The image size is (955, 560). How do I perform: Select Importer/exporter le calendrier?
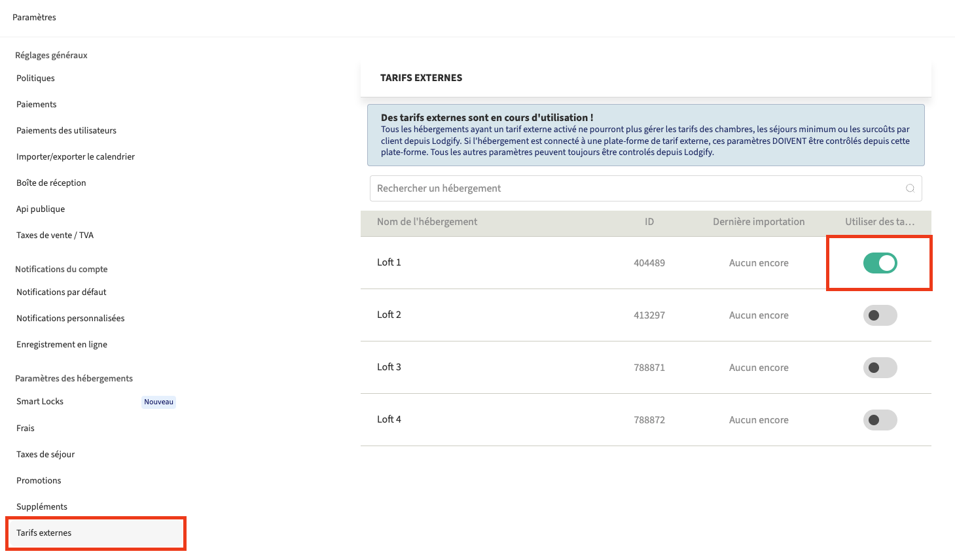[75, 156]
